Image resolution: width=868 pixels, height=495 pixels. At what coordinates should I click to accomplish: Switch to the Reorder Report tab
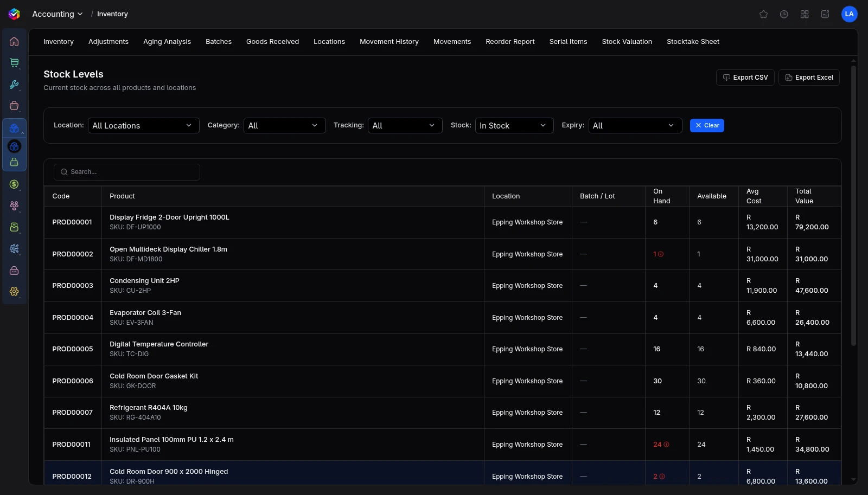tap(510, 42)
